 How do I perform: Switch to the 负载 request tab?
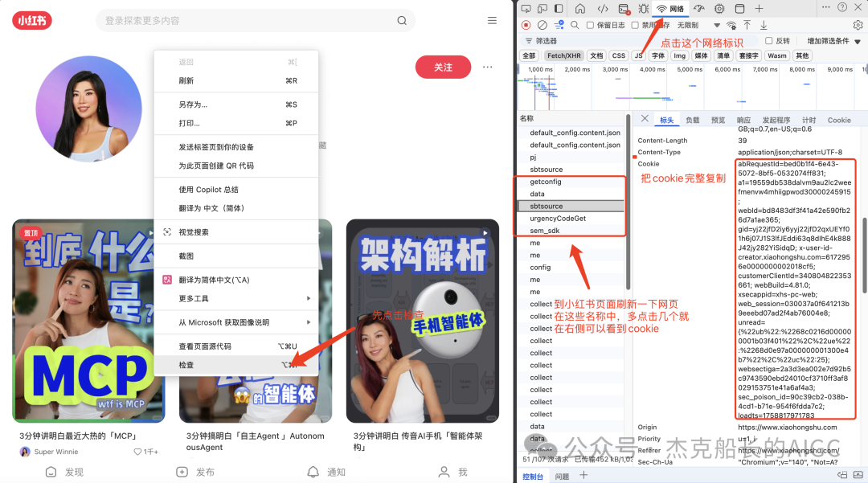(693, 120)
